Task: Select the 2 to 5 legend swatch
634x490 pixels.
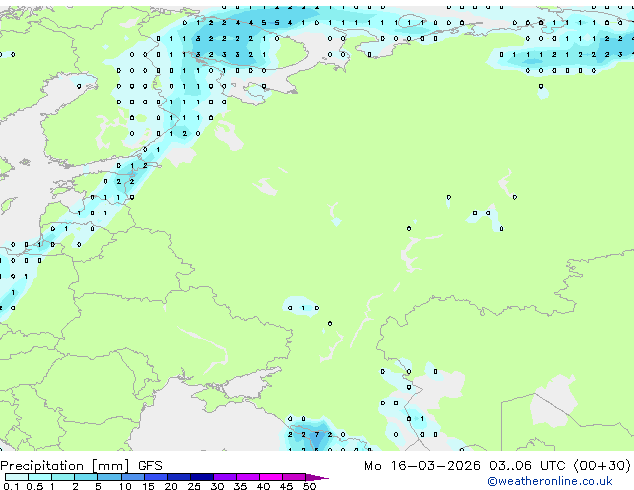Action: (86, 477)
